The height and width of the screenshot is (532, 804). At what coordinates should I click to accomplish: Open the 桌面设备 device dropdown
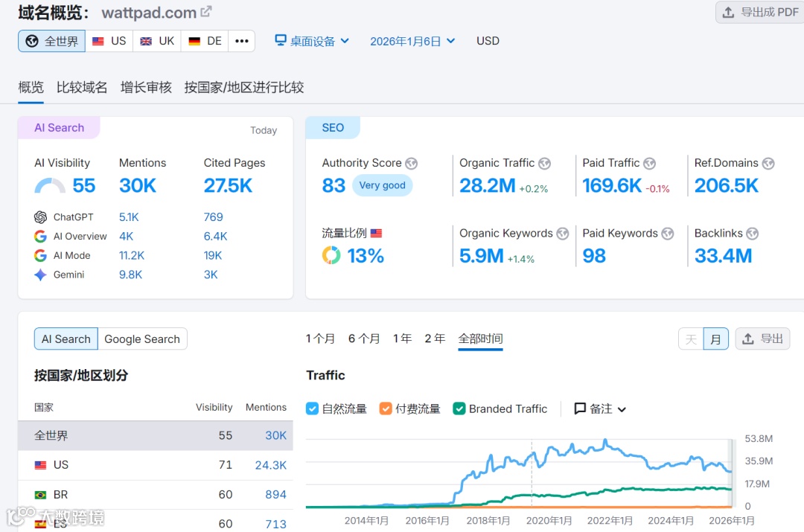click(x=312, y=41)
